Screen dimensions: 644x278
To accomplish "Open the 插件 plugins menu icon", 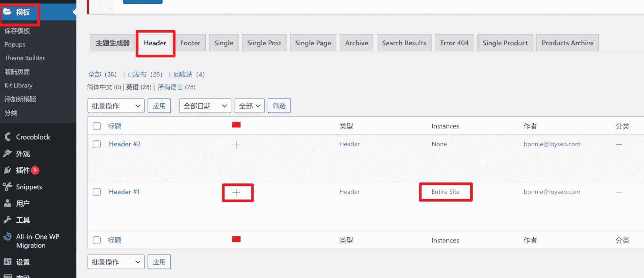I will click(x=8, y=170).
